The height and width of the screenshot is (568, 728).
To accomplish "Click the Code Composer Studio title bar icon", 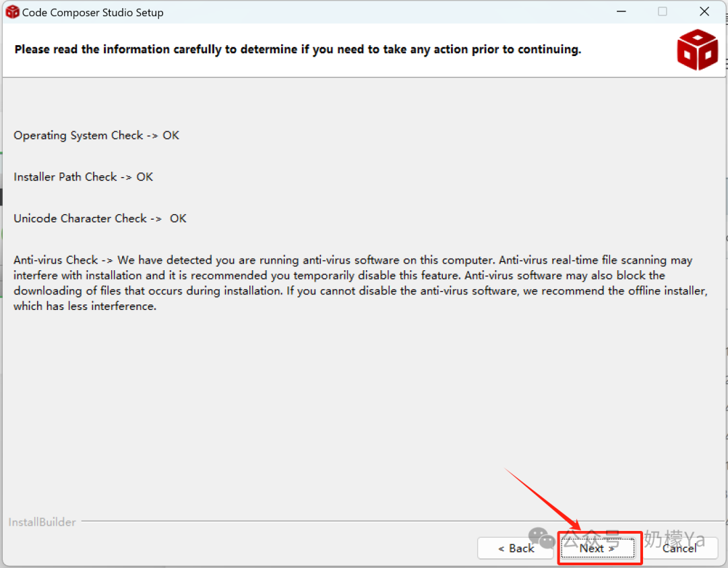I will (12, 12).
